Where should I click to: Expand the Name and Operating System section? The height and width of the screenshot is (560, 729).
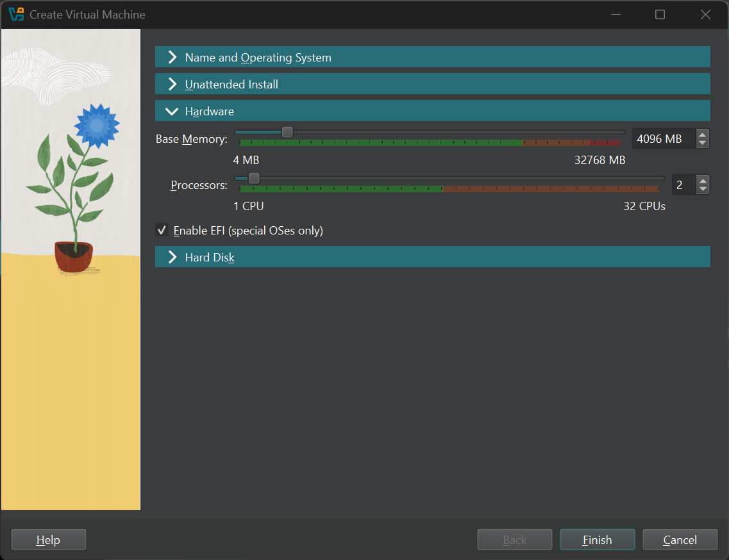(432, 57)
